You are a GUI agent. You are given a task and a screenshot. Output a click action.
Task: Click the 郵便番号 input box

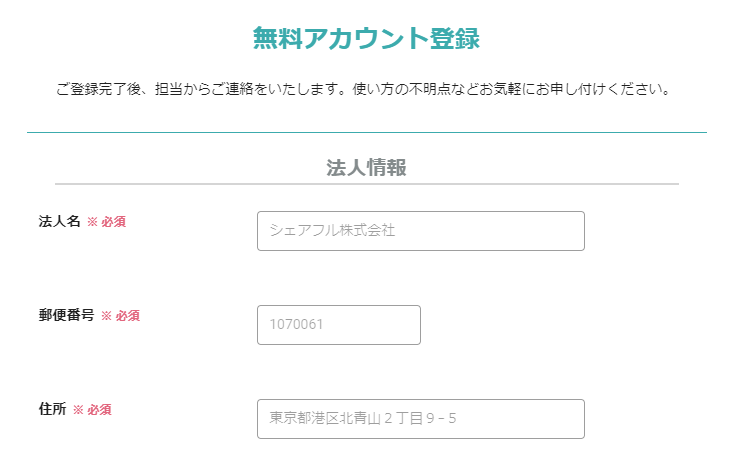pyautogui.click(x=338, y=325)
